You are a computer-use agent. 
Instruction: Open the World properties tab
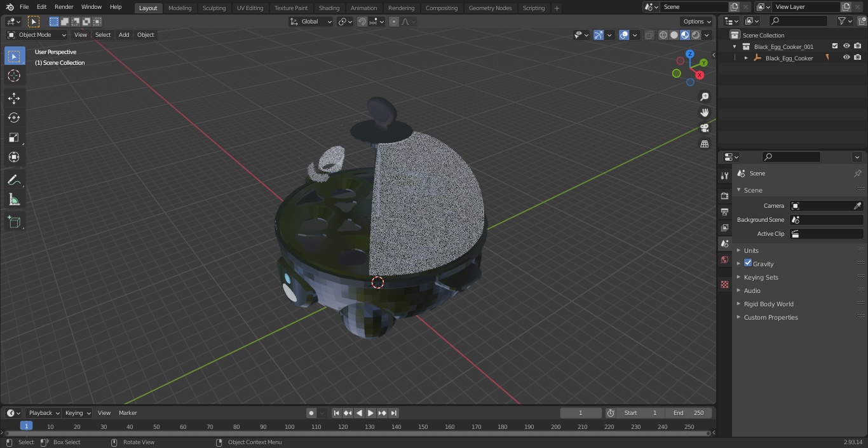[724, 260]
